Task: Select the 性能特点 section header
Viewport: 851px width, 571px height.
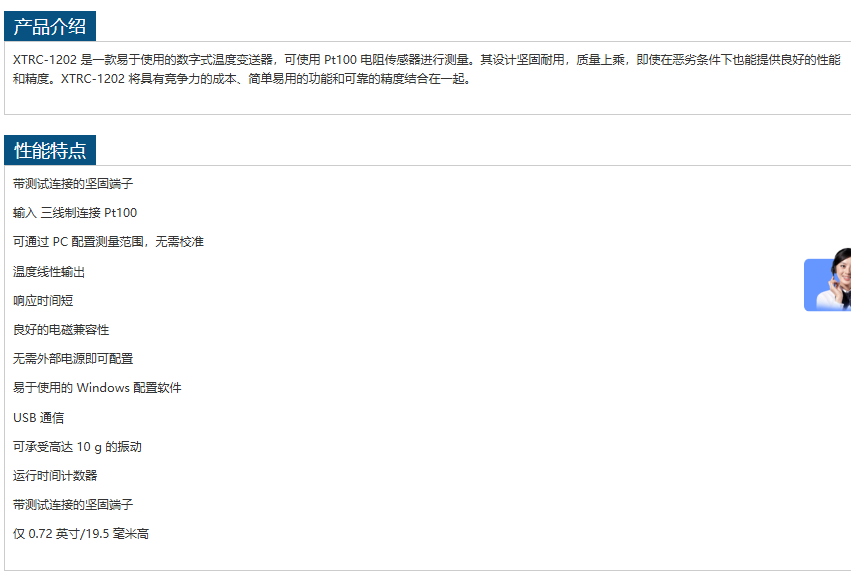Action: point(50,151)
